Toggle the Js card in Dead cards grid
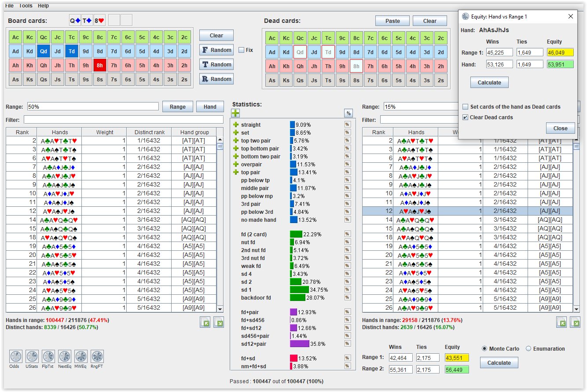 [x=314, y=80]
